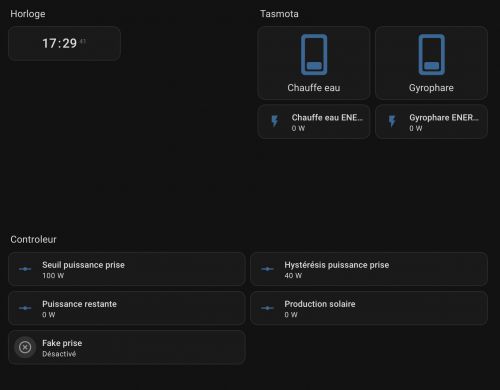
Task: Click the 17:29 clock card
Action: tap(64, 43)
